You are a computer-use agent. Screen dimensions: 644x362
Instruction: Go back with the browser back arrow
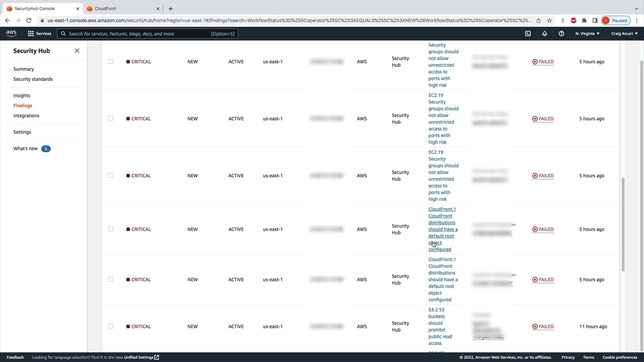pyautogui.click(x=7, y=21)
